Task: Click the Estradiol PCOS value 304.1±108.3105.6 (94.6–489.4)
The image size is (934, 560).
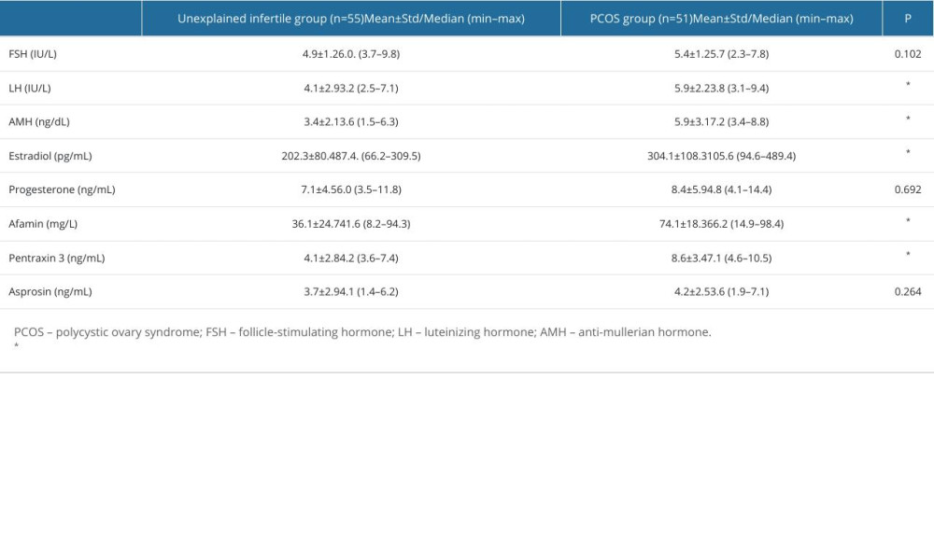Action: (x=721, y=156)
